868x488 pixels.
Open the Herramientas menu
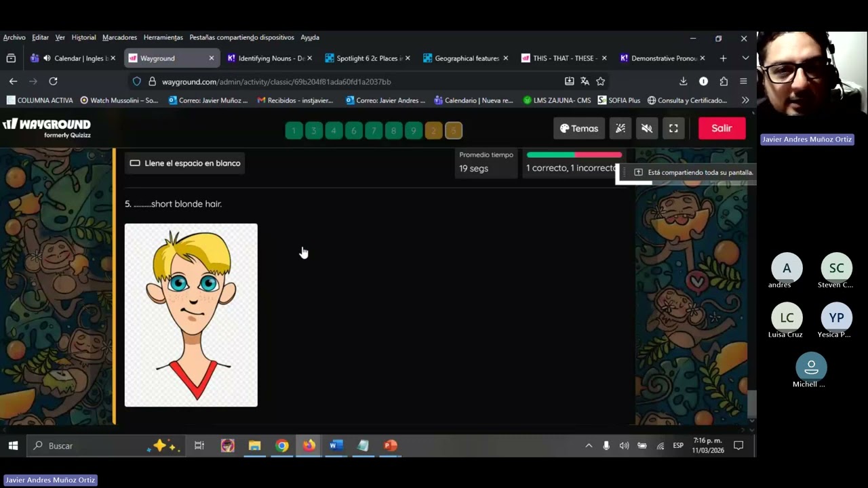[163, 37]
